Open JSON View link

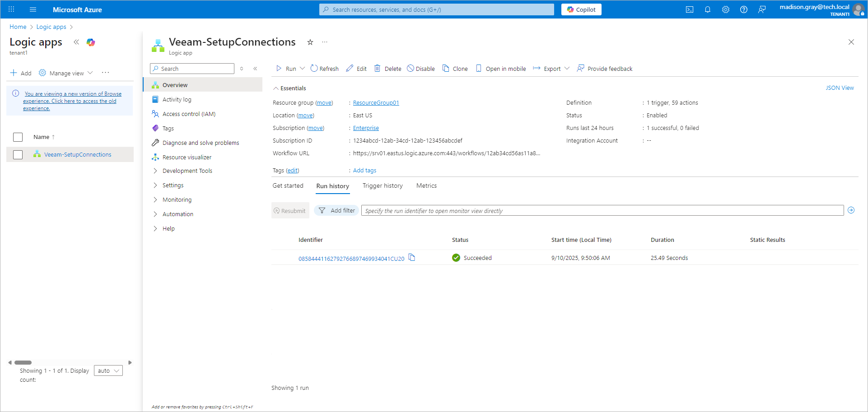pos(840,88)
